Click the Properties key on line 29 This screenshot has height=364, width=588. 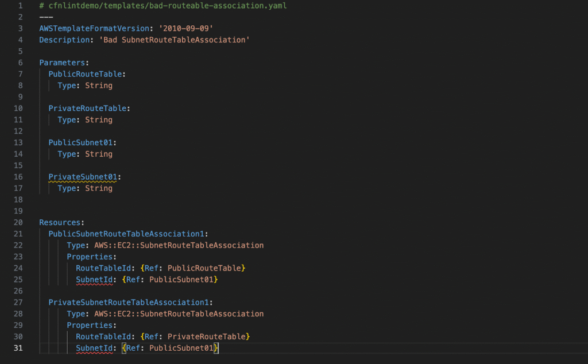click(x=90, y=325)
